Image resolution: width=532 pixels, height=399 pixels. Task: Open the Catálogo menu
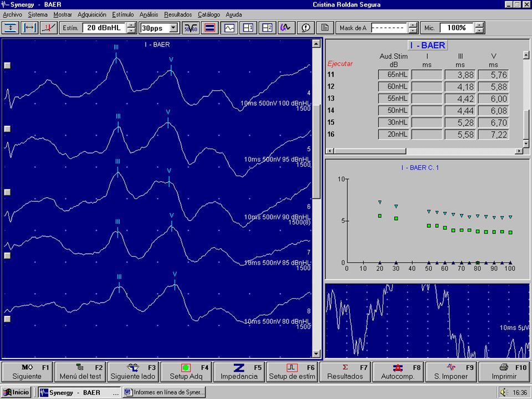coord(209,14)
